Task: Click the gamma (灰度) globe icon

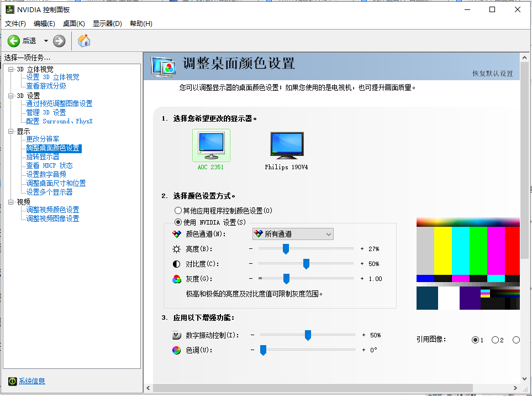Action: (x=177, y=279)
